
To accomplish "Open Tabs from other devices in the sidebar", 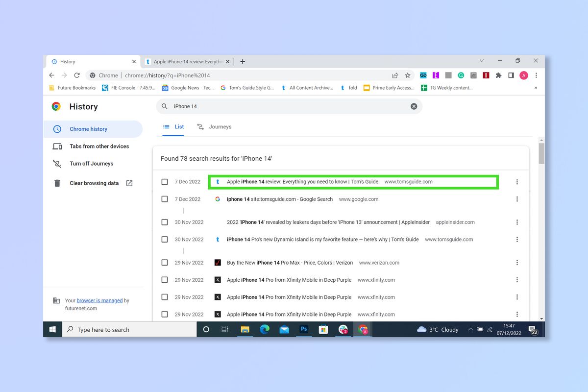I will pos(99,146).
